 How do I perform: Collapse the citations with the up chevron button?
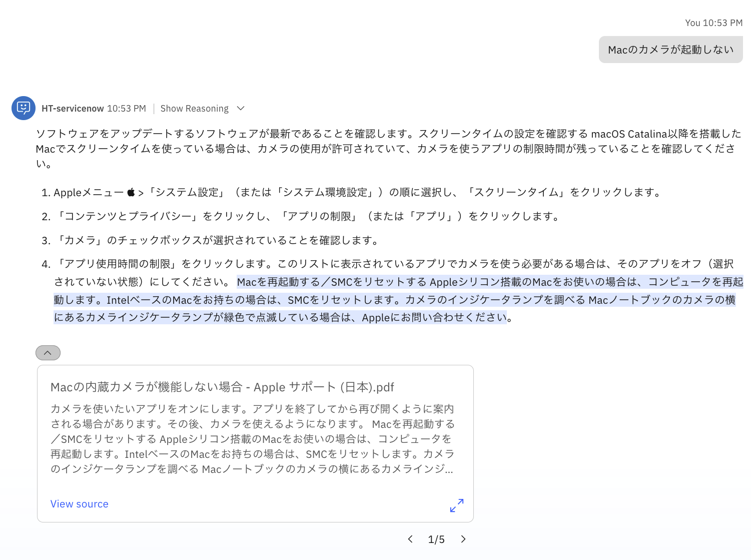pos(48,353)
